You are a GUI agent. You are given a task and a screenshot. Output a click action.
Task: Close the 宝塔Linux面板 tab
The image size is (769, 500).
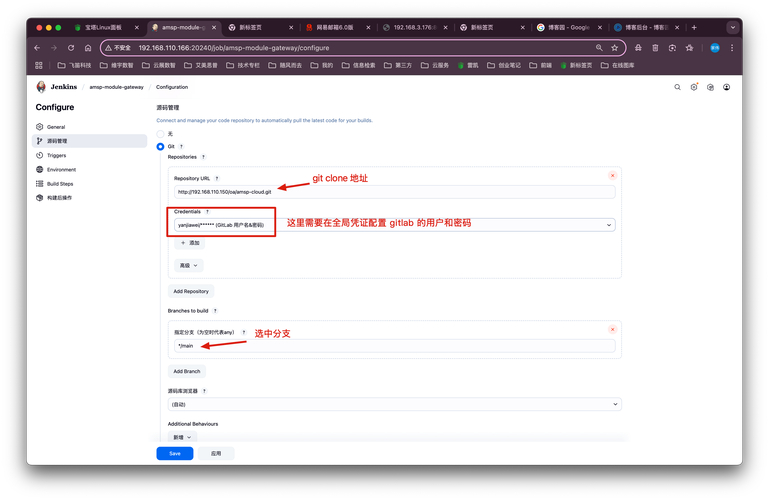point(137,27)
